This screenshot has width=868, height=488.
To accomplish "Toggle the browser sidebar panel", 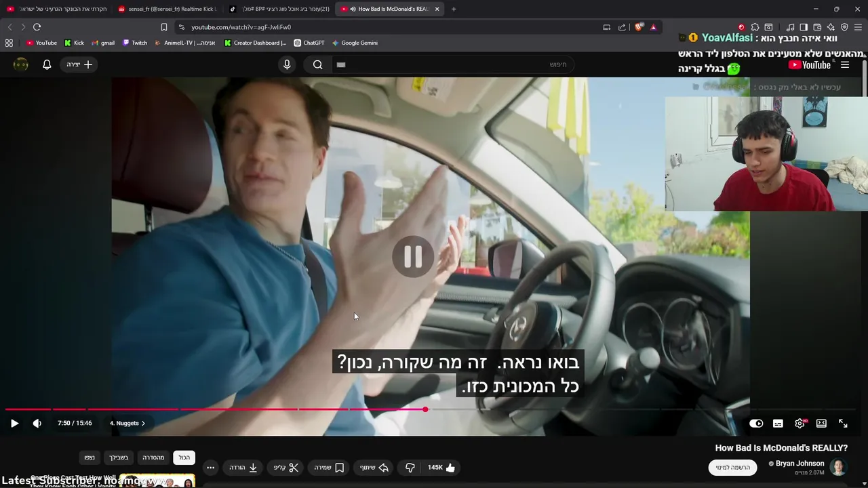I will pyautogui.click(x=804, y=27).
